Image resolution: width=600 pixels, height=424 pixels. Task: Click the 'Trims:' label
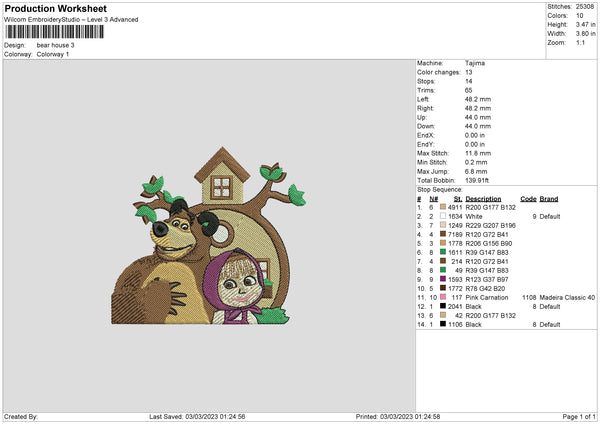(x=426, y=90)
